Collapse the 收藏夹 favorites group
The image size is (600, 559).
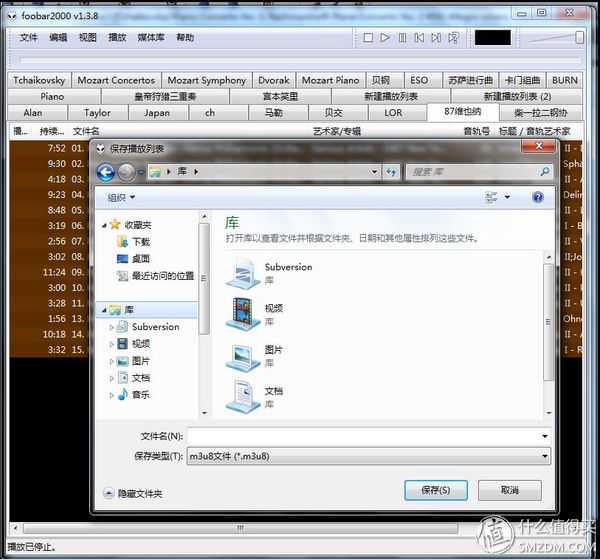[x=104, y=225]
